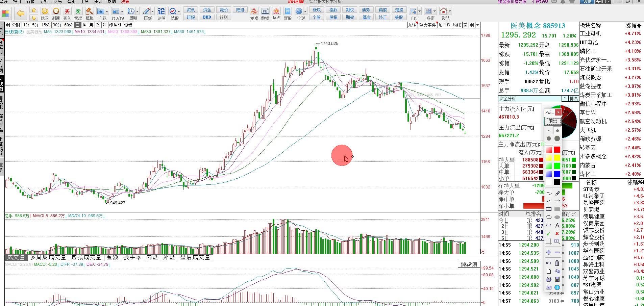The height and width of the screenshot is (306, 644).
Task: Expand the 周期 dropdown arrow
Action: 137,11
